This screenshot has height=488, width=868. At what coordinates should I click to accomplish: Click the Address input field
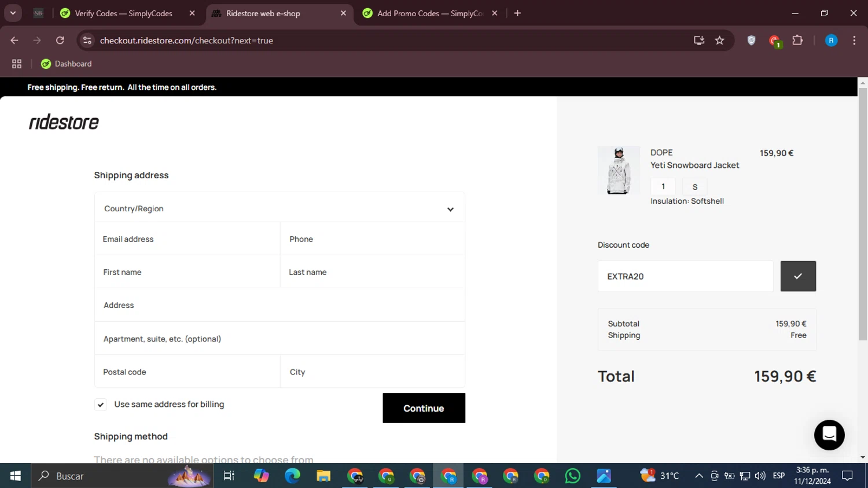279,305
